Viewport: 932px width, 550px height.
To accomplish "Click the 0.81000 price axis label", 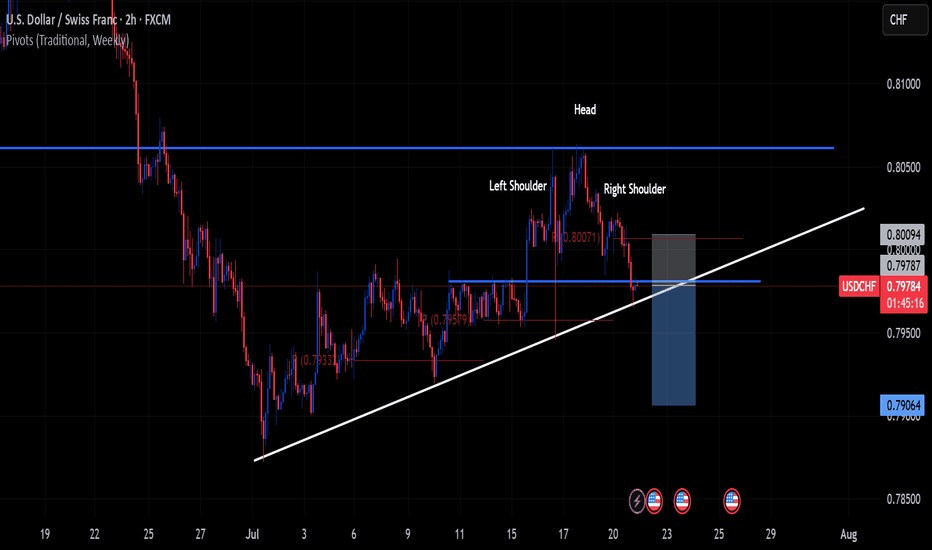I will [903, 84].
